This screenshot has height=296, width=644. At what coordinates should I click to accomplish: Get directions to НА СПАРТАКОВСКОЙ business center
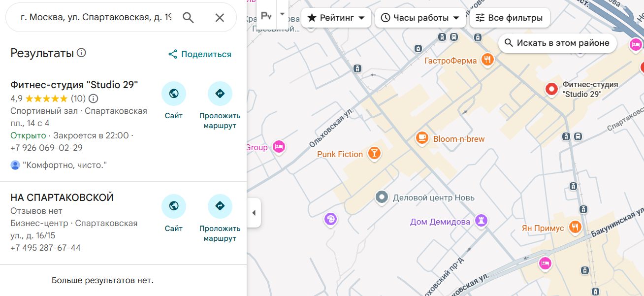coord(220,206)
